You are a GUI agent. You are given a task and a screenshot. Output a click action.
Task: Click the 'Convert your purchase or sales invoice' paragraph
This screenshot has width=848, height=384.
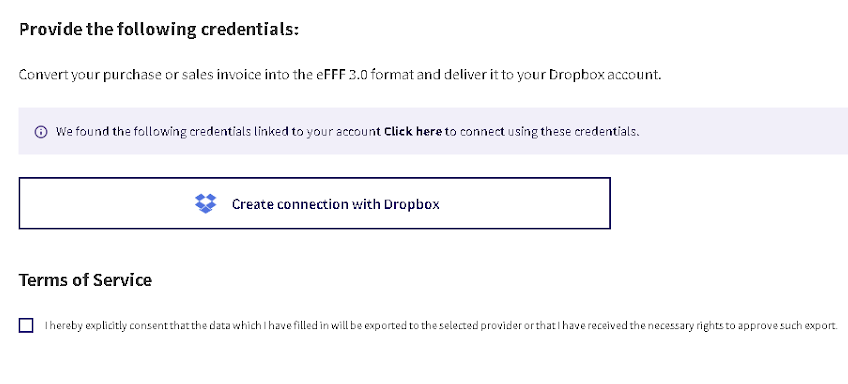pos(340,74)
